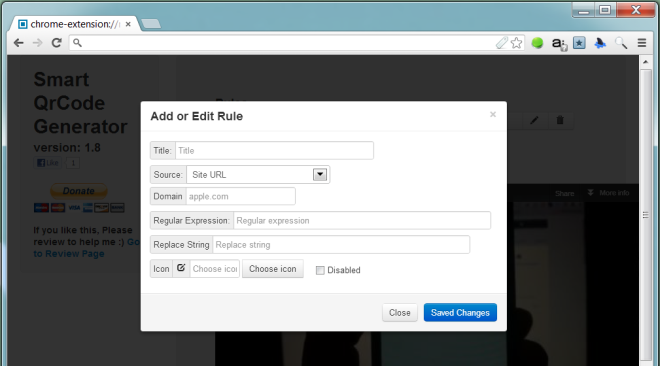
Task: Open a new tab with the new tab button
Action: click(151, 24)
